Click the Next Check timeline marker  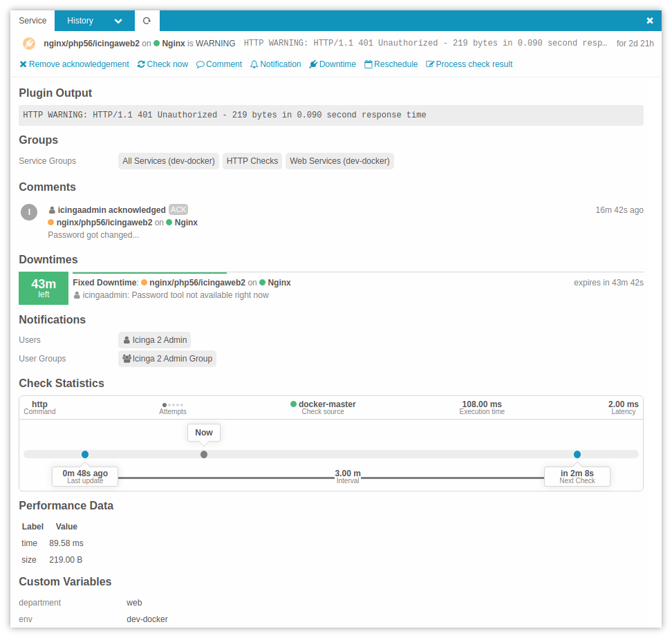(577, 455)
